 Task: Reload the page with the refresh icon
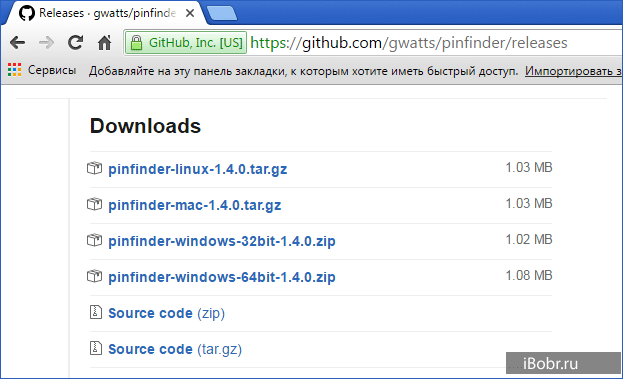[75, 43]
